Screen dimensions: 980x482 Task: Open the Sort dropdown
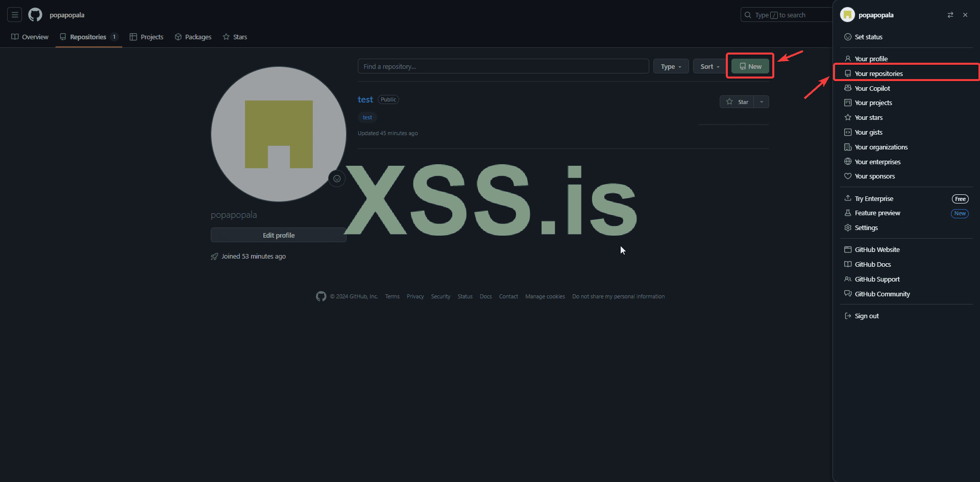click(x=710, y=66)
